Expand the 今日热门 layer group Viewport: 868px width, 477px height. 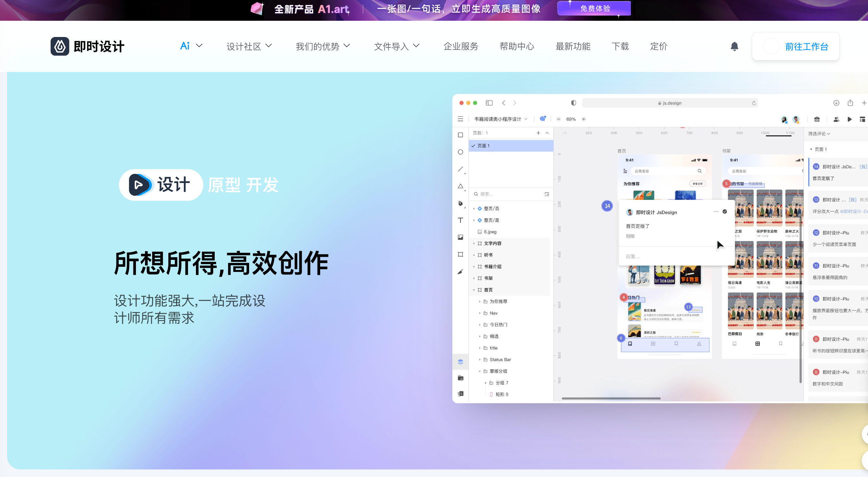click(x=480, y=324)
